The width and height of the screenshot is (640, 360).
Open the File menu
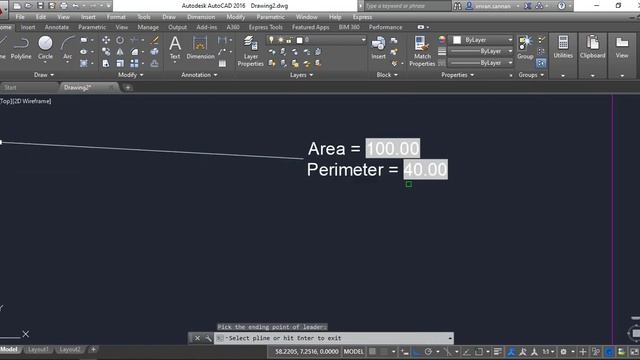(20, 17)
